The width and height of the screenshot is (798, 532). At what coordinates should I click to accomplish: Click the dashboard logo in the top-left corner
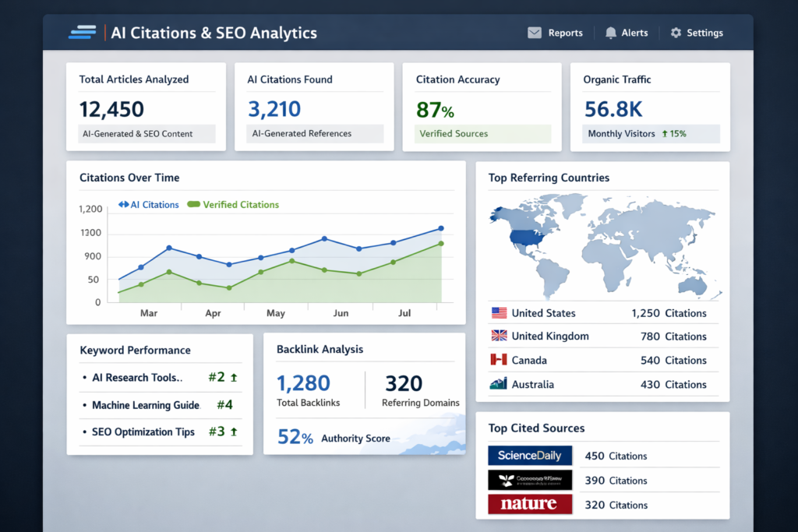[83, 33]
